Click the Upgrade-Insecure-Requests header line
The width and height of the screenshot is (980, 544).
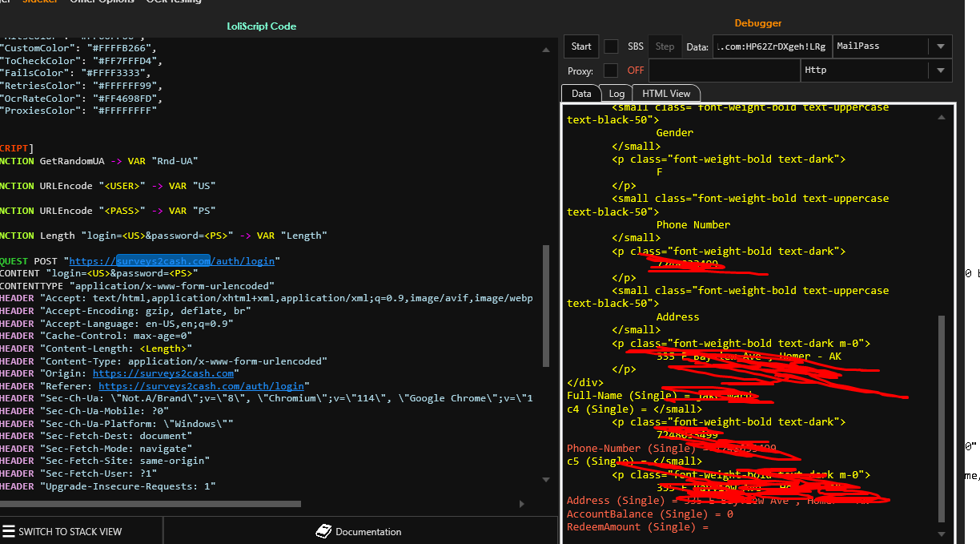coord(108,486)
